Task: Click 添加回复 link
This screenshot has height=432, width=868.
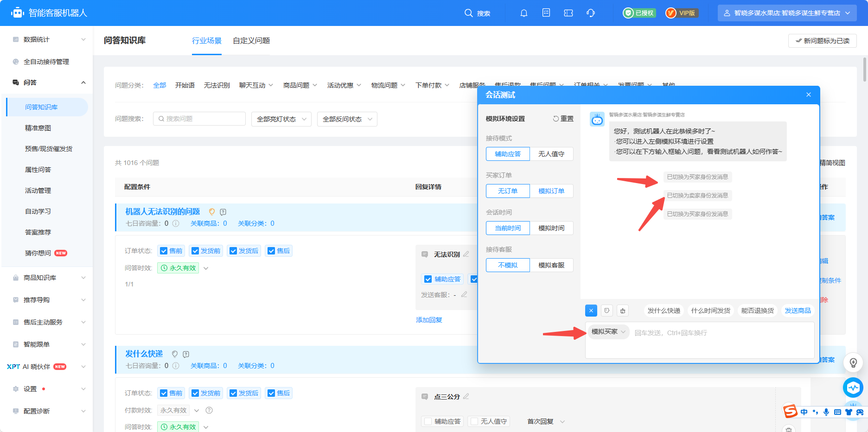Action: click(429, 320)
